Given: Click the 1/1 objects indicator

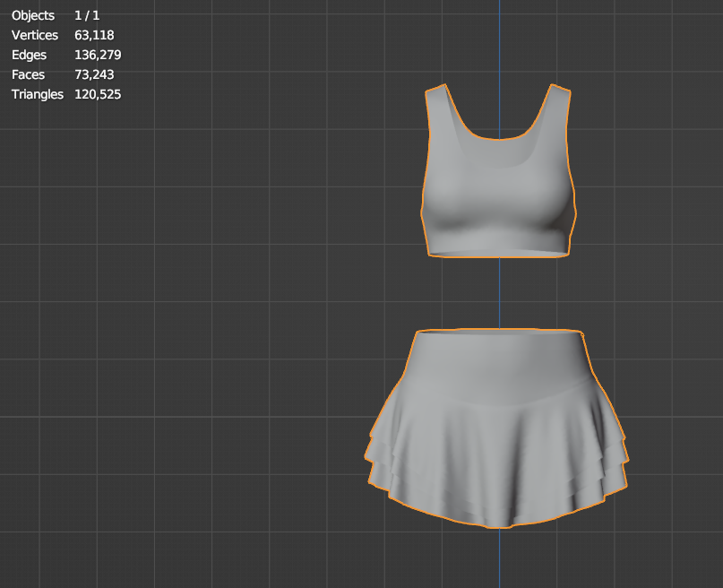Looking at the screenshot, I should (87, 15).
